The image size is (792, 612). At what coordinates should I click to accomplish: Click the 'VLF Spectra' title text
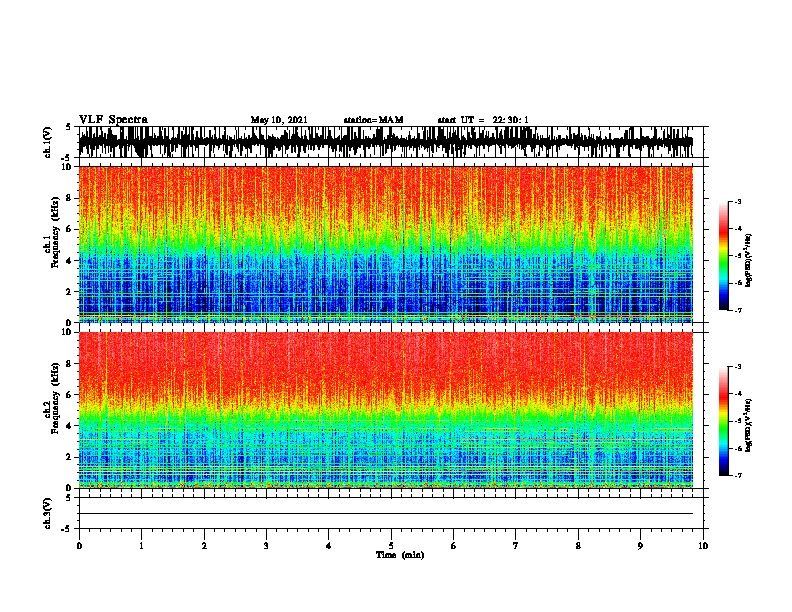(113, 120)
